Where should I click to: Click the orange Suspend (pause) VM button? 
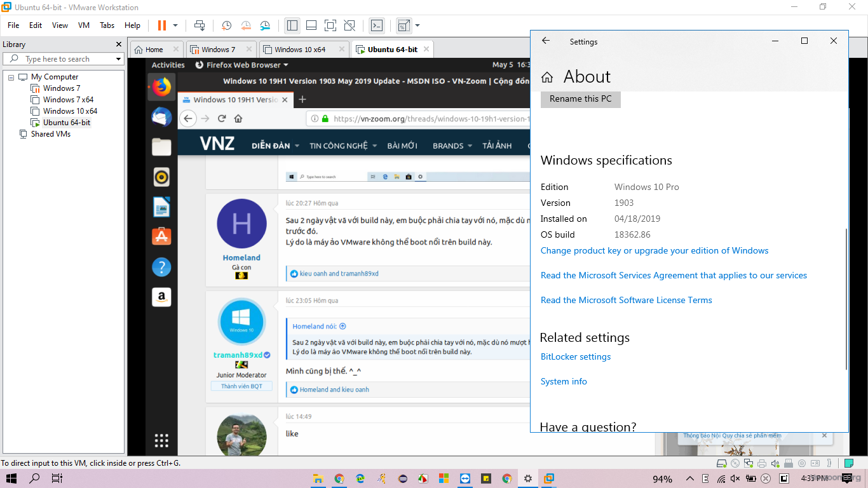click(161, 25)
